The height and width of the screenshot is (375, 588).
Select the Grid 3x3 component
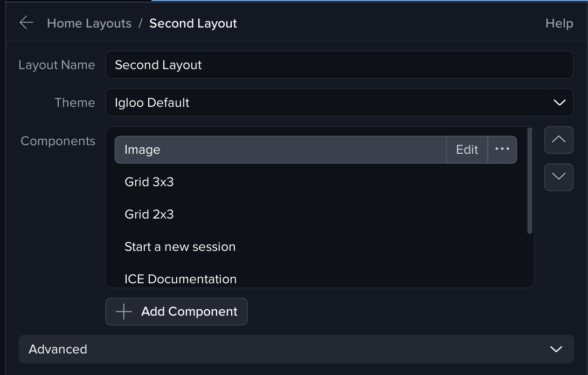(149, 182)
